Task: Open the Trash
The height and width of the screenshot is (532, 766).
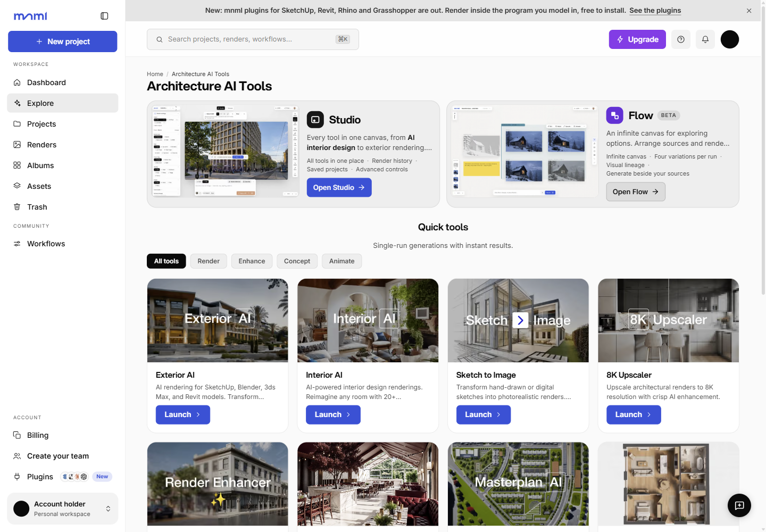Action: pos(63,207)
